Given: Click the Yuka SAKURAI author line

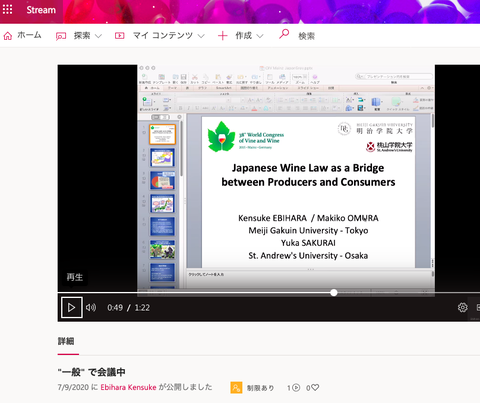Looking at the screenshot, I should pos(308,243).
